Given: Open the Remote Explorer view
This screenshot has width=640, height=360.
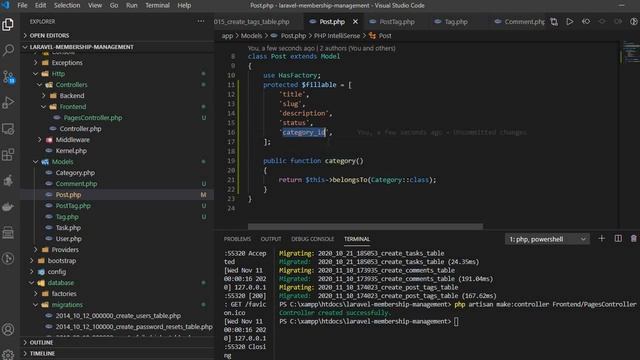Looking at the screenshot, I should (x=8, y=129).
